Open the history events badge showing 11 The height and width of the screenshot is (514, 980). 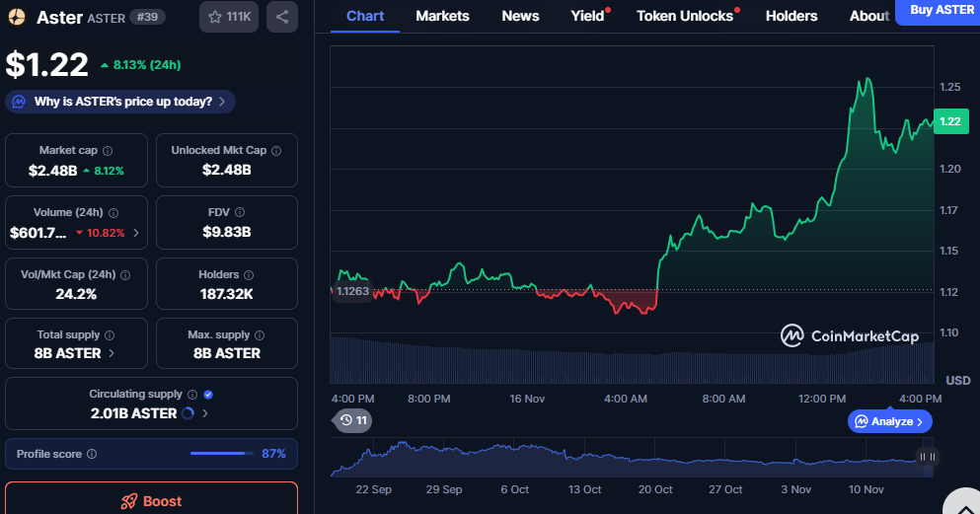pyautogui.click(x=352, y=420)
